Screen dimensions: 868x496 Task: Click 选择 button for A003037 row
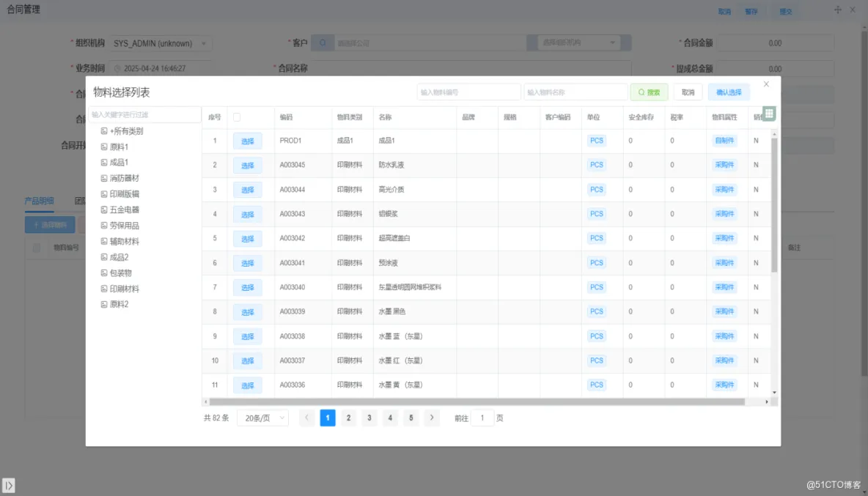pyautogui.click(x=248, y=360)
